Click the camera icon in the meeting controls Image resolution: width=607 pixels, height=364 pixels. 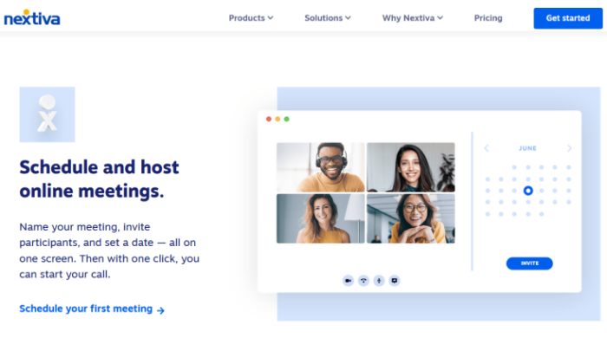[x=348, y=281]
